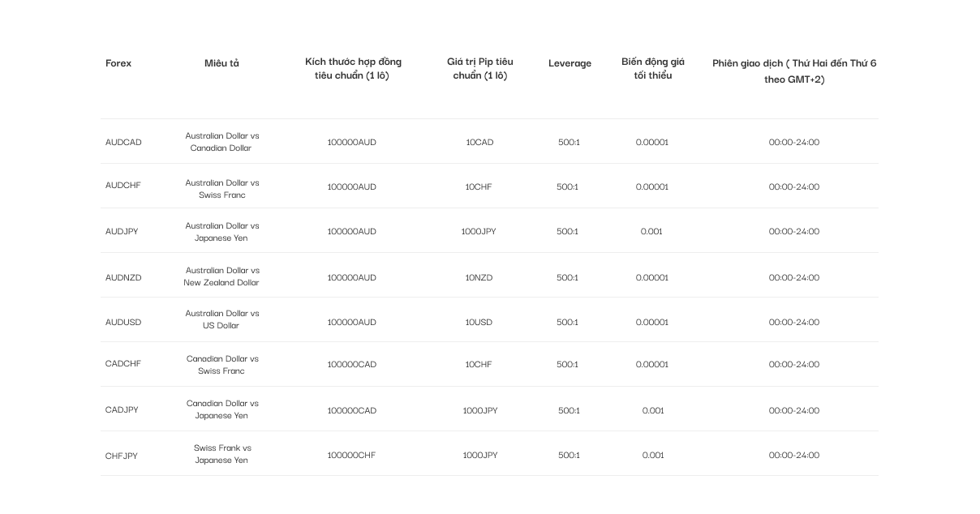Image resolution: width=980 pixels, height=514 pixels.
Task: Click the AUDUSD symbol cell
Action: tap(123, 322)
